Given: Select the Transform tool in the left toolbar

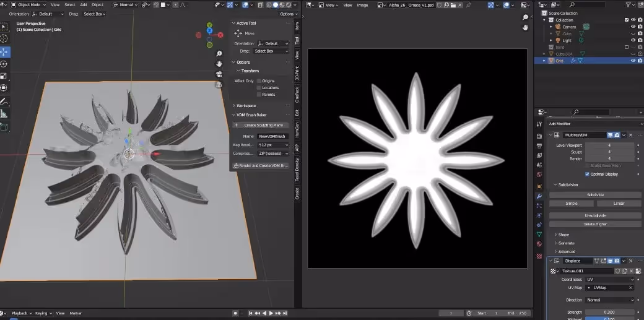Looking at the screenshot, I should point(4,88).
